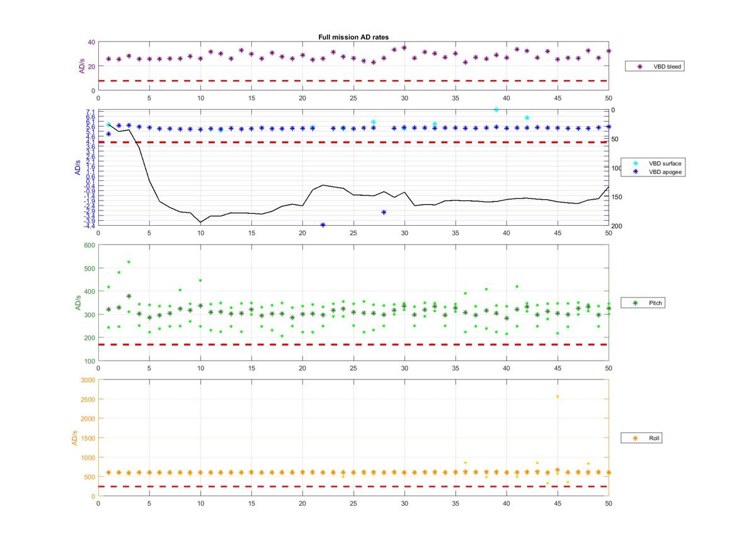Image resolution: width=756 pixels, height=558 pixels.
Task: Click the 3000 tick label on Roll axis
Action: [x=88, y=380]
